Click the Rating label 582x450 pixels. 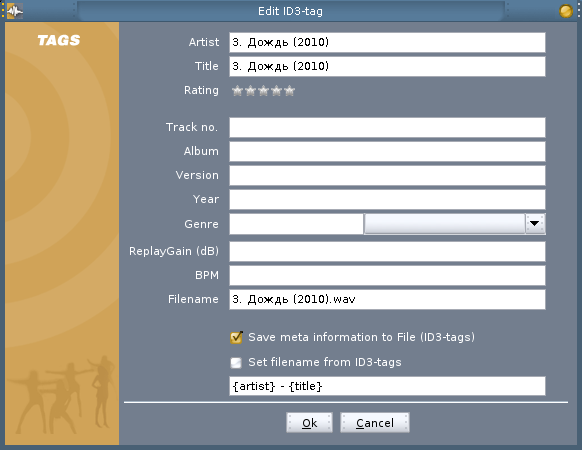[201, 91]
